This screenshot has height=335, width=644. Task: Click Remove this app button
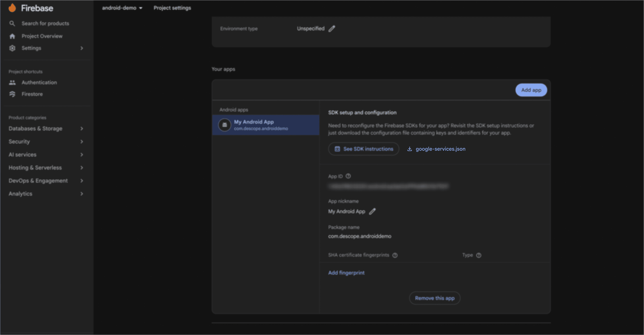(x=435, y=298)
